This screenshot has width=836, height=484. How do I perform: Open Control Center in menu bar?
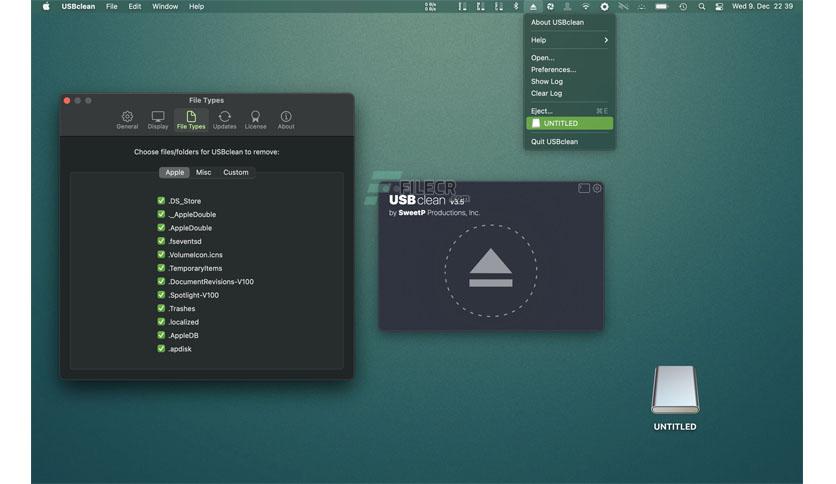tap(719, 6)
